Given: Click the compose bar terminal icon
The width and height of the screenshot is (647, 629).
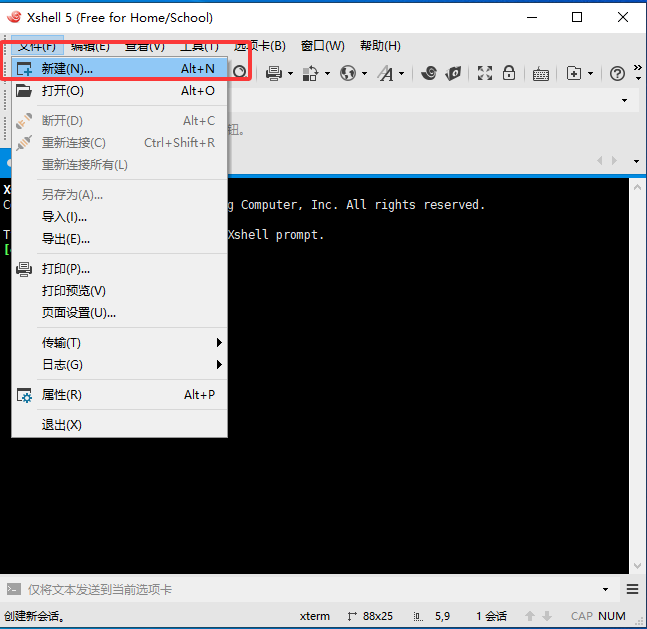Looking at the screenshot, I should 14,589.
